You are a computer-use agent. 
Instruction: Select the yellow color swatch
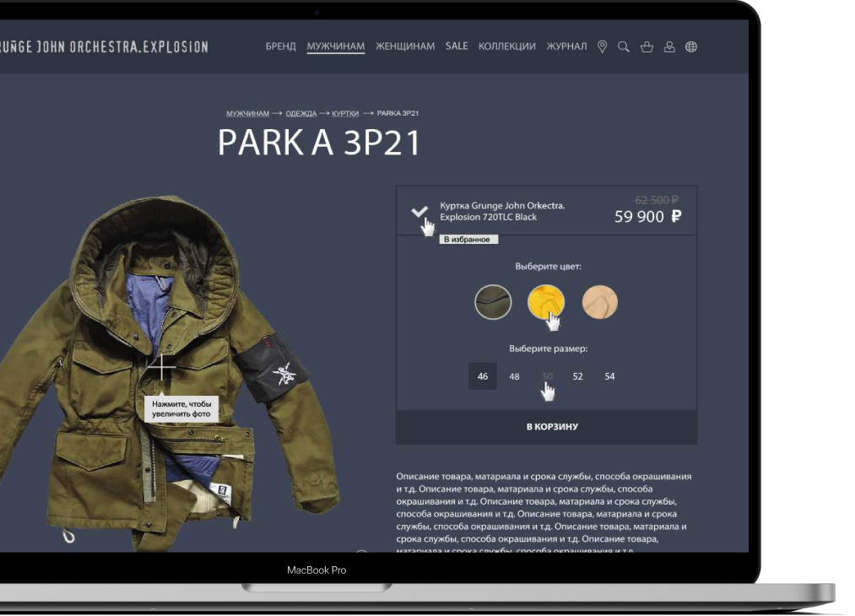(545, 301)
